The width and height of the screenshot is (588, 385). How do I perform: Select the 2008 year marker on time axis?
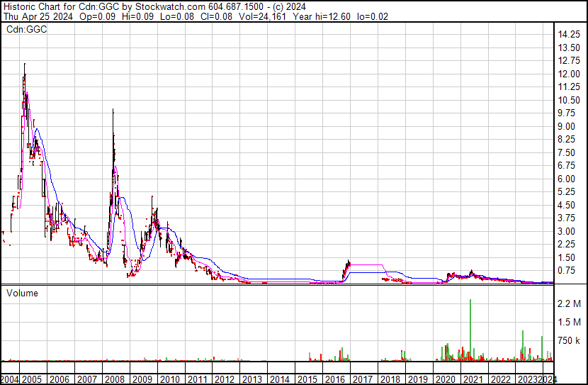(115, 379)
